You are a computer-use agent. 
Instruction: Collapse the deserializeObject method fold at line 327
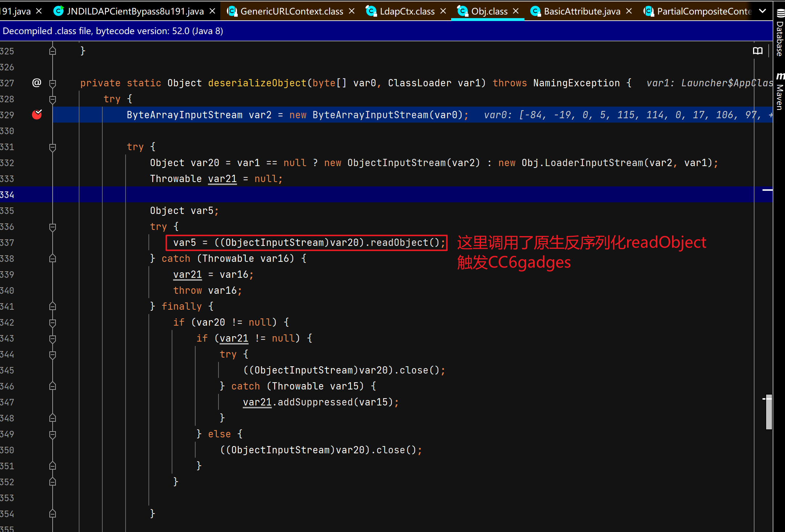click(53, 83)
